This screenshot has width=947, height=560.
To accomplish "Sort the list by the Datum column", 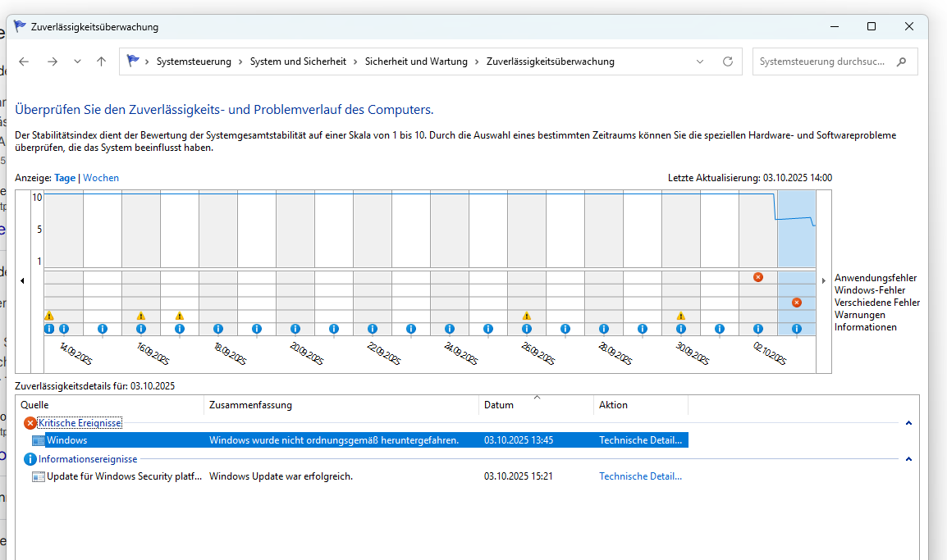I will (537, 405).
